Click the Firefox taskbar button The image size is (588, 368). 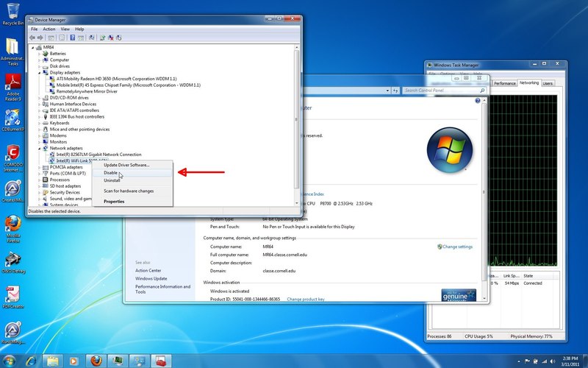tap(96, 361)
